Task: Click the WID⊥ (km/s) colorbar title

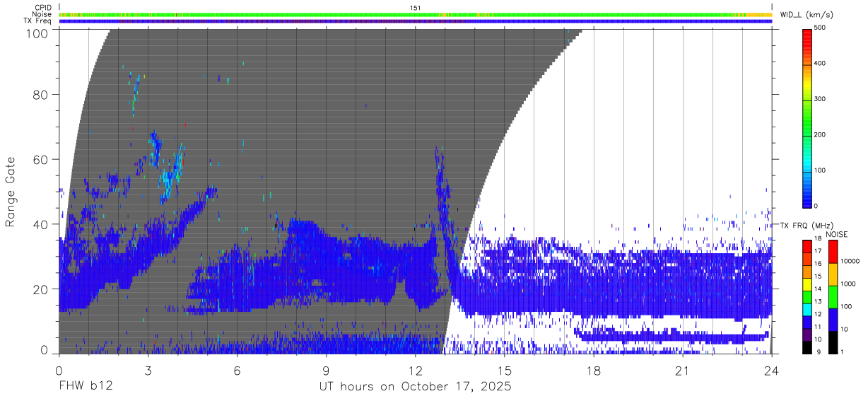Action: 806,15
